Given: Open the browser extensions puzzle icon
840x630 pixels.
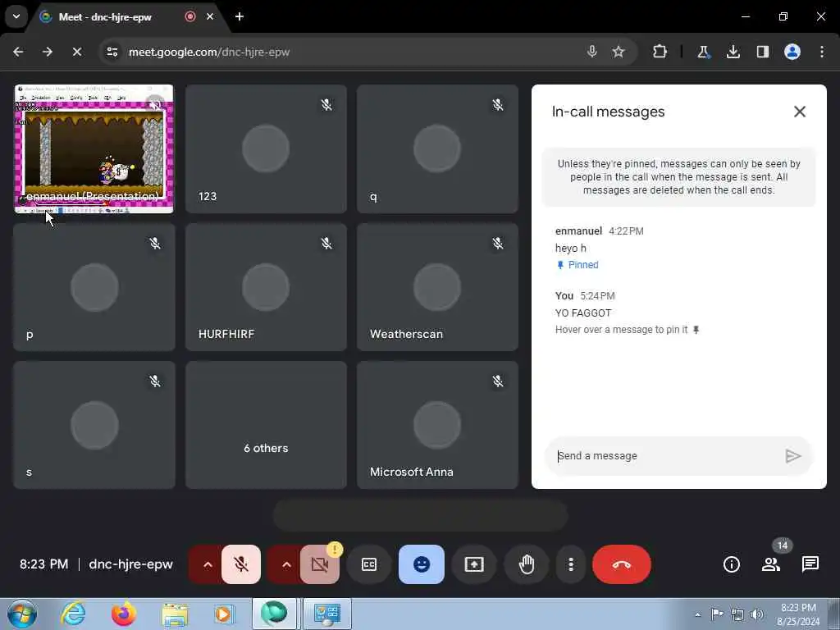Looking at the screenshot, I should point(660,52).
